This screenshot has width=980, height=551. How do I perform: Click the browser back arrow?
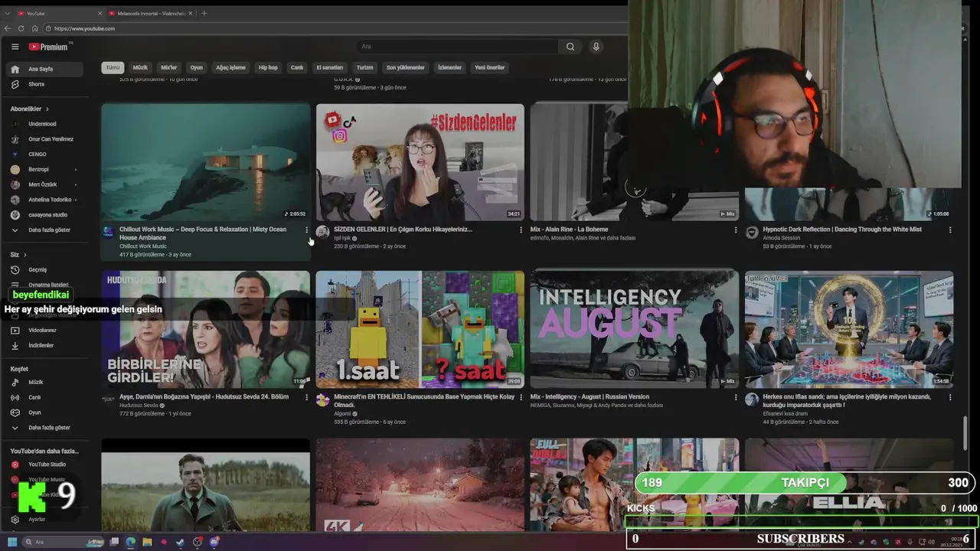pos(8,28)
